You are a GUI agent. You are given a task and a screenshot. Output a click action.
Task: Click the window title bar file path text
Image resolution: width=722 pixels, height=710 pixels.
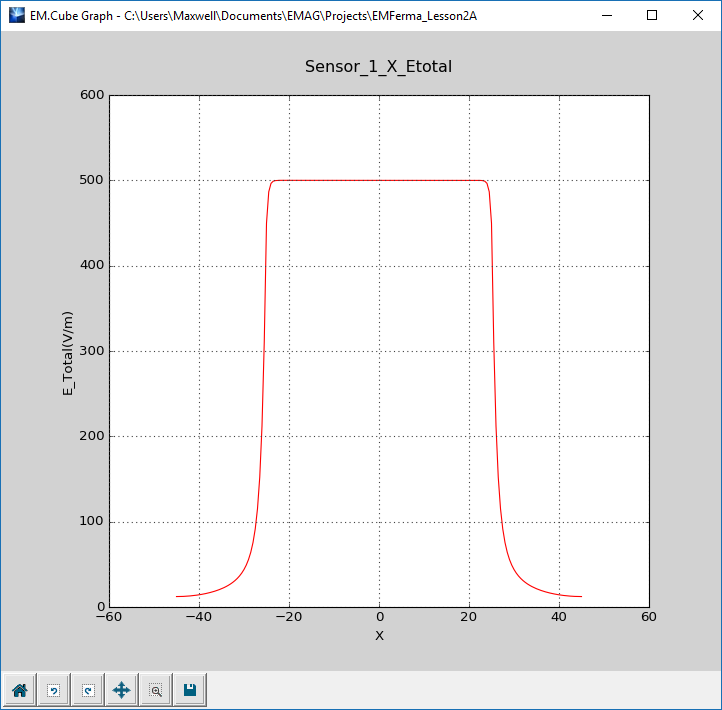point(300,16)
